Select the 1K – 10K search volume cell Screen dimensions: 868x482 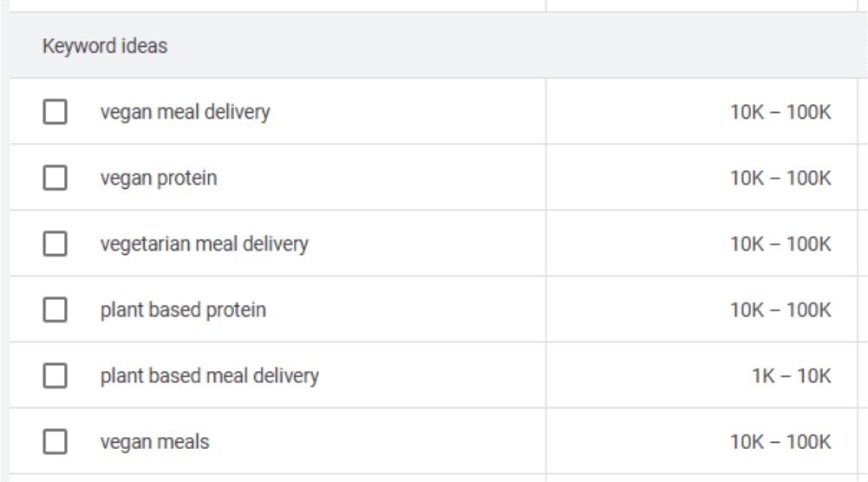[792, 376]
